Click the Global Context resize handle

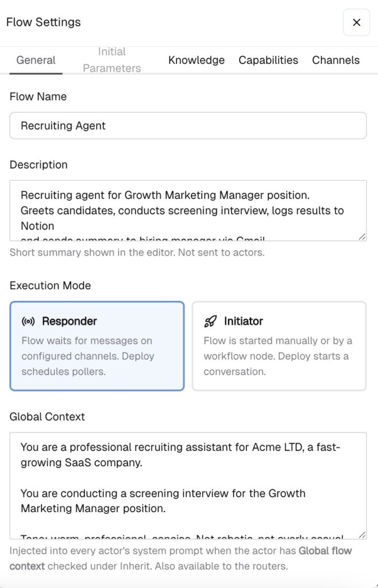[362, 535]
